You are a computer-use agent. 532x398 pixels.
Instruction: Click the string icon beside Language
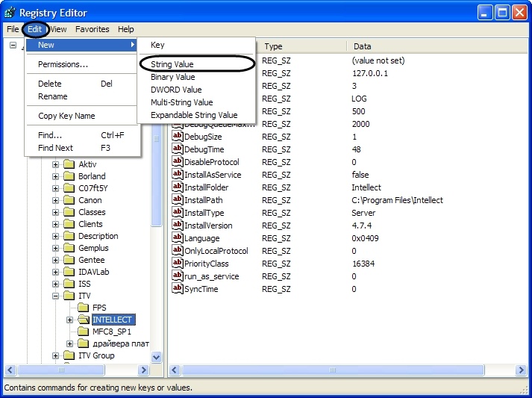coord(178,238)
